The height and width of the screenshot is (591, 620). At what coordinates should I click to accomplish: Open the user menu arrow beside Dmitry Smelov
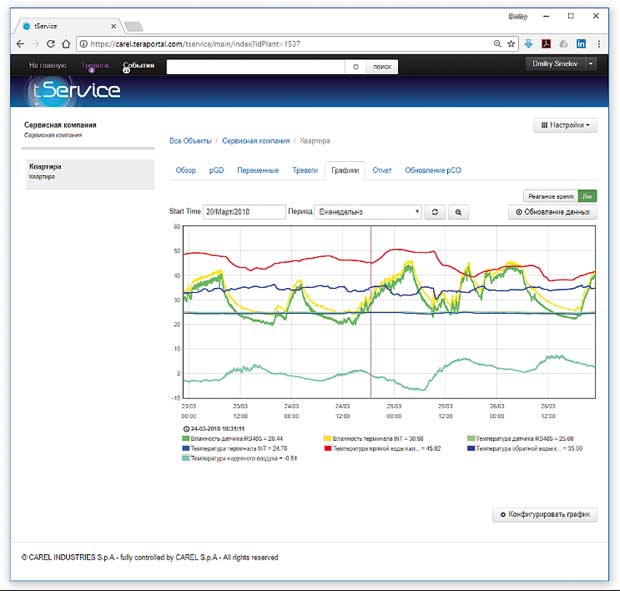click(x=591, y=64)
